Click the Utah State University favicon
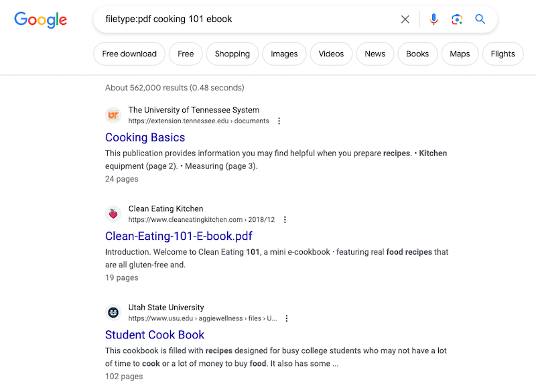Screen dimensions: 536x392 (113, 312)
